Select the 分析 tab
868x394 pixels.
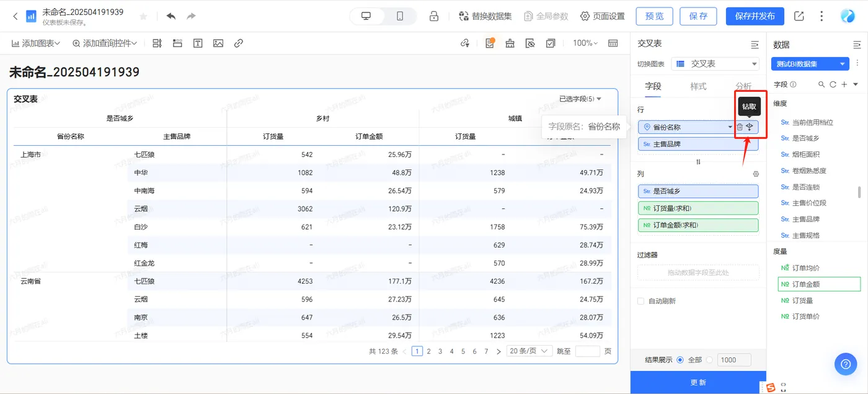click(743, 86)
